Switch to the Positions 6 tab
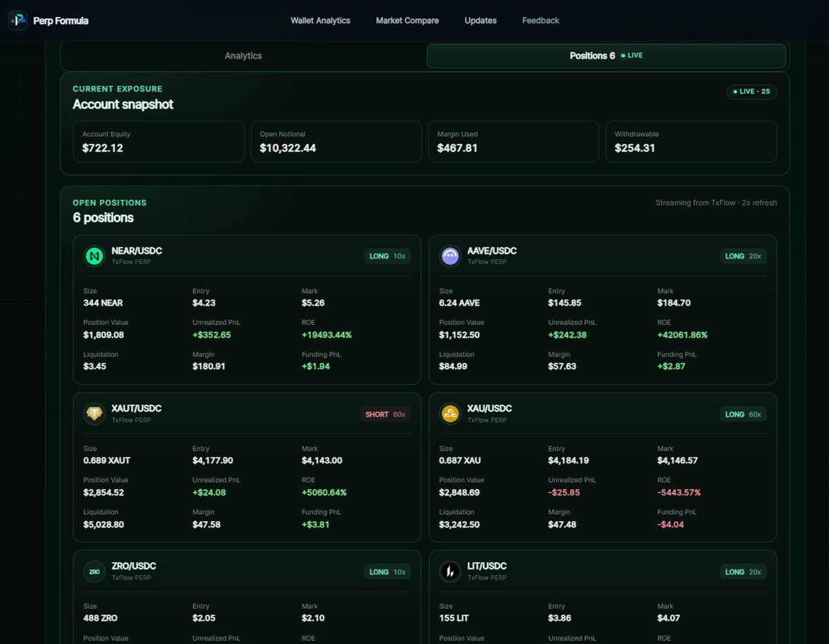The height and width of the screenshot is (644, 829). [606, 56]
